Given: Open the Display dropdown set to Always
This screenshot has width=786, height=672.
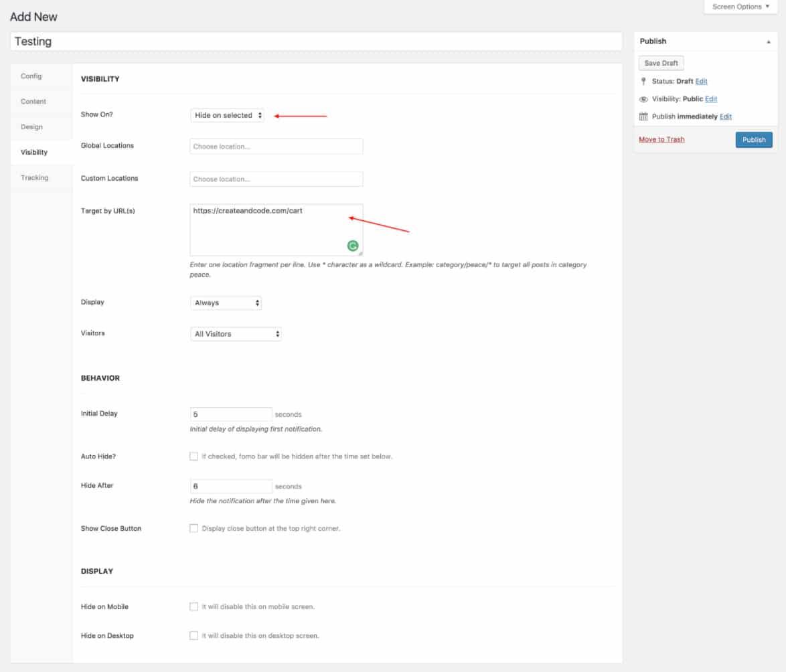Looking at the screenshot, I should tap(226, 303).
